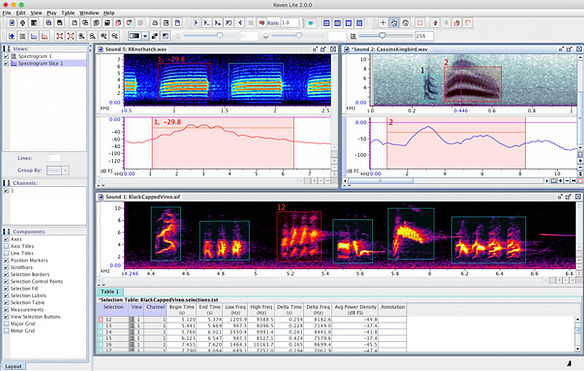Click the reverse play left-arrow toolbar icon
584x371 pixels.
pyautogui.click(x=240, y=23)
